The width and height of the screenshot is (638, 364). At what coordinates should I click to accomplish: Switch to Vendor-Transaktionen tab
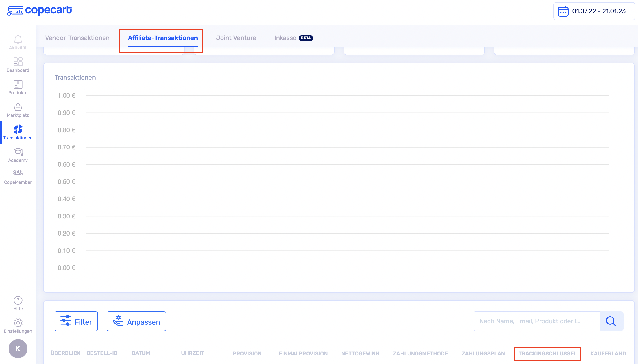[x=77, y=38]
